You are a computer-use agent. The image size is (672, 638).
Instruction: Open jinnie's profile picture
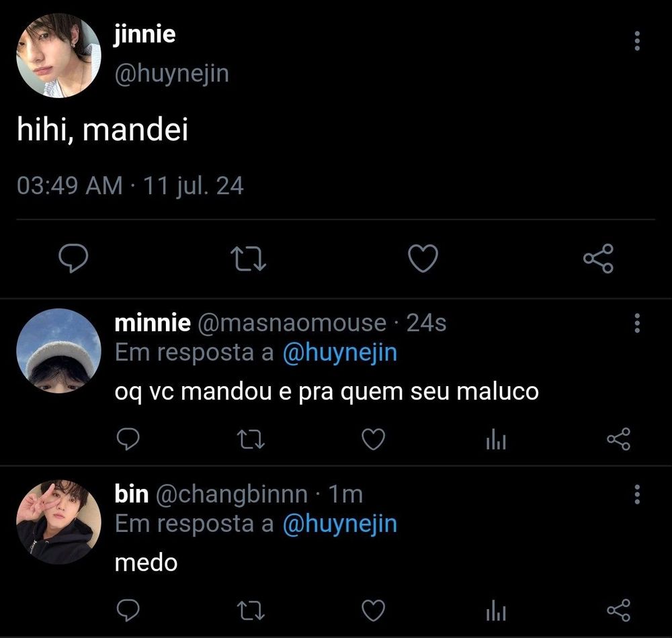tap(58, 55)
